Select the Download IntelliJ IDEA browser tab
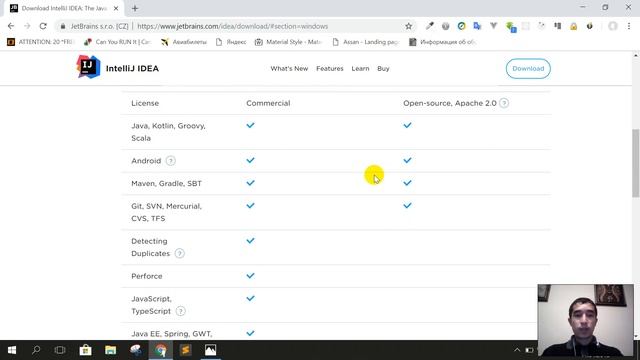Screen dimensions: 640x360 click(64, 8)
